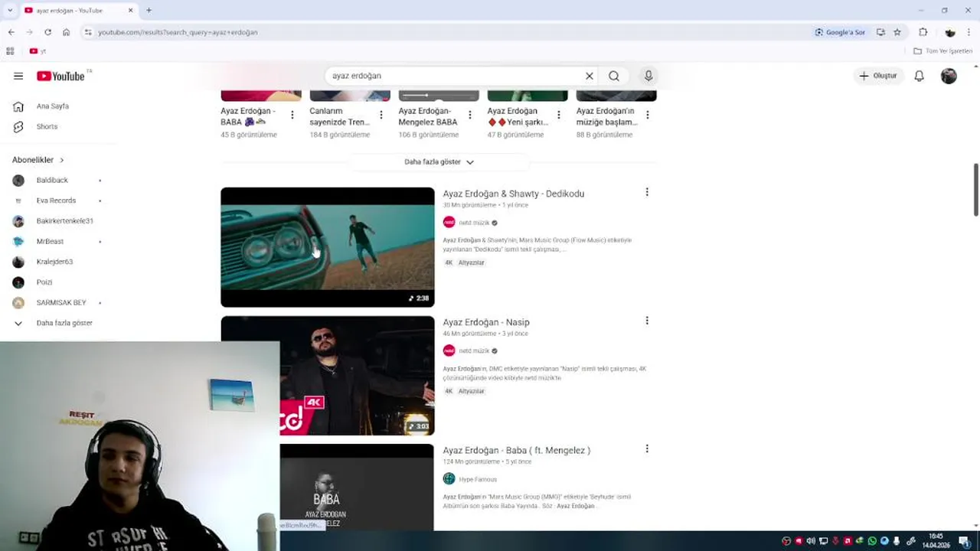This screenshot has height=551, width=980.
Task: Bookmark this page with the star icon
Action: coord(897,32)
